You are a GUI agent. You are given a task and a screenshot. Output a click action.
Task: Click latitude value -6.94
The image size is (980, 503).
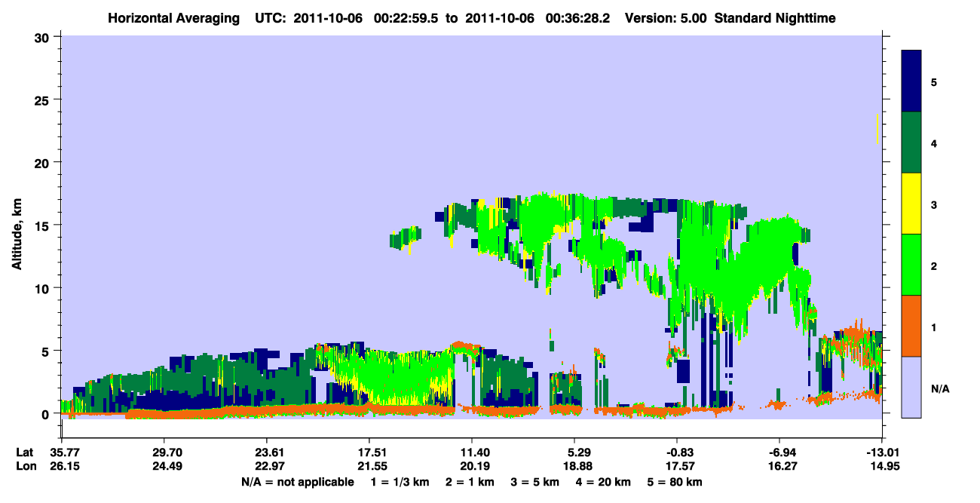[x=779, y=453]
